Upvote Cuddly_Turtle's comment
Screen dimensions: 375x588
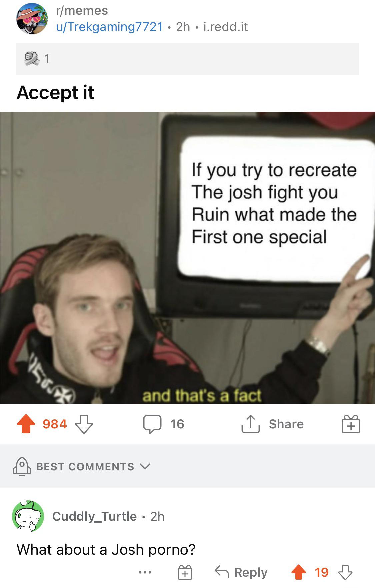coord(298,572)
